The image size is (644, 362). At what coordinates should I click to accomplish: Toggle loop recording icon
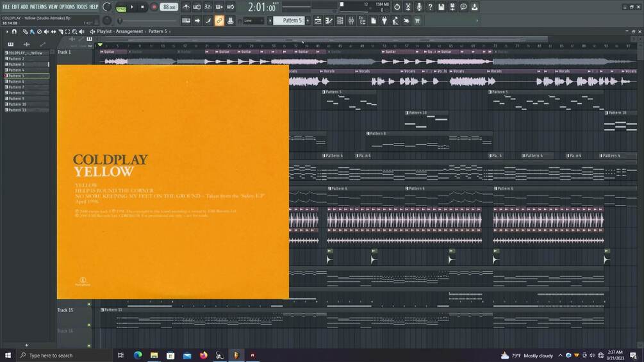[231, 7]
